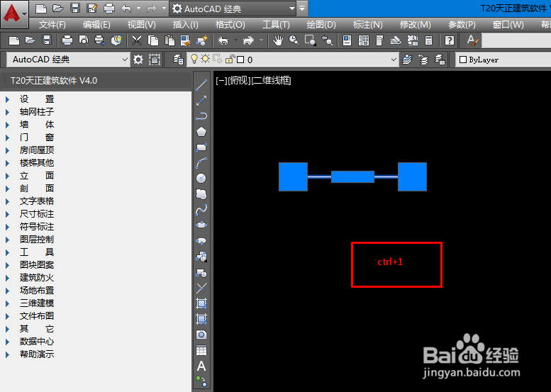The image size is (551, 392).
Task: Click the Plot Preview icon
Action: pos(84,40)
